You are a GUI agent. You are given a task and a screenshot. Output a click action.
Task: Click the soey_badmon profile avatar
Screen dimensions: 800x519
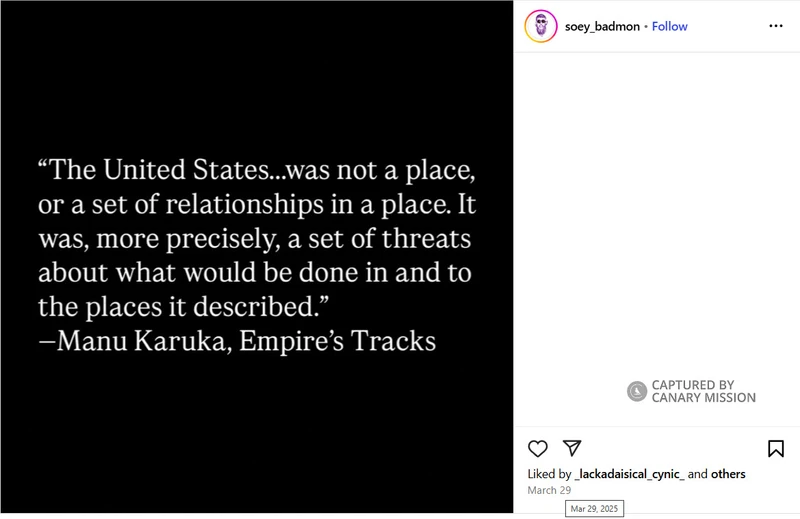pos(540,26)
